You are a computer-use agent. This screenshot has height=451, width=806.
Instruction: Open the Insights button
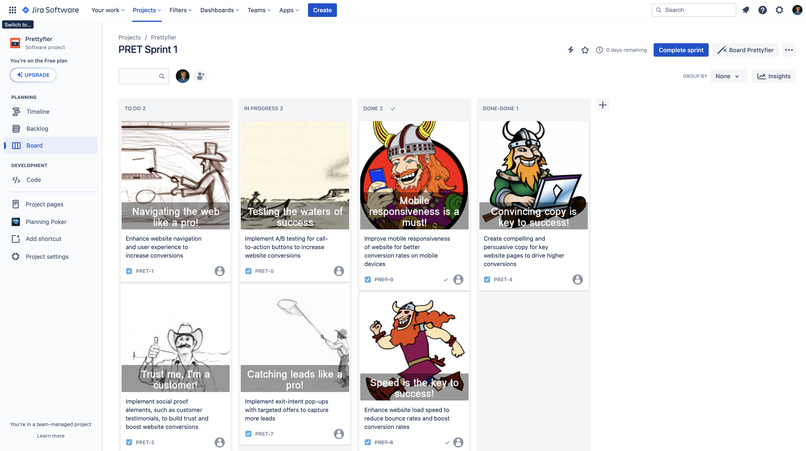point(774,76)
